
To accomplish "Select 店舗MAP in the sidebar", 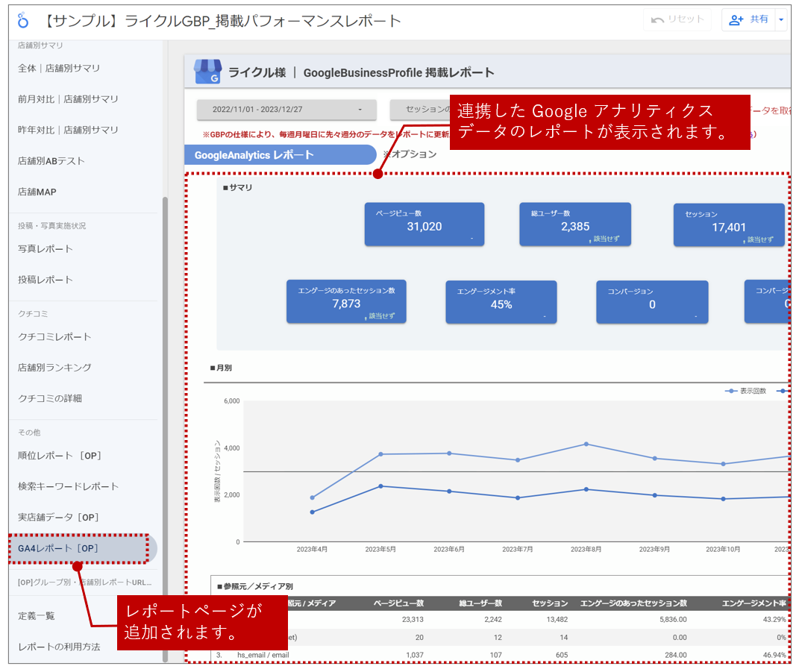I will coord(37,192).
